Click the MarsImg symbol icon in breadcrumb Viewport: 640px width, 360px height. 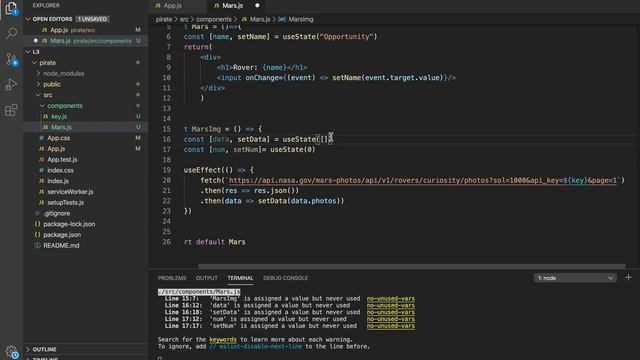point(282,19)
